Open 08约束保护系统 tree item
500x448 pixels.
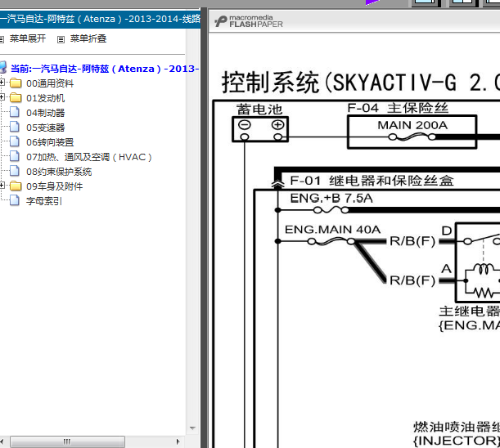tap(59, 172)
